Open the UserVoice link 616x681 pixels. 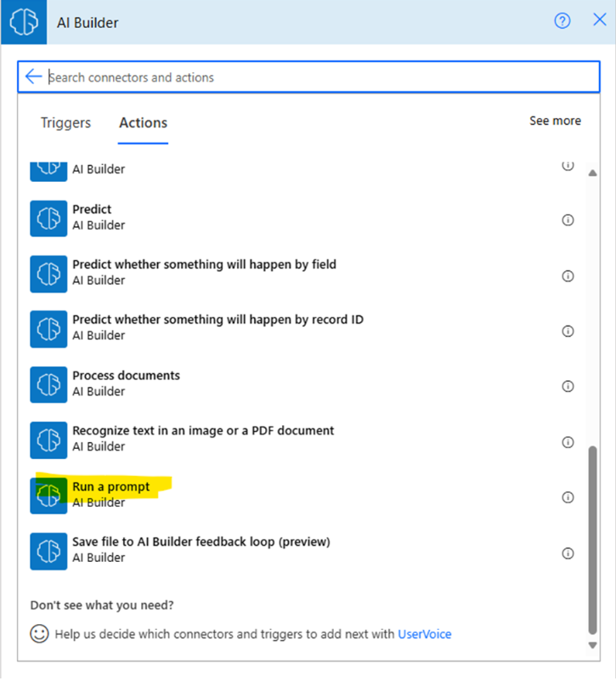tap(425, 634)
